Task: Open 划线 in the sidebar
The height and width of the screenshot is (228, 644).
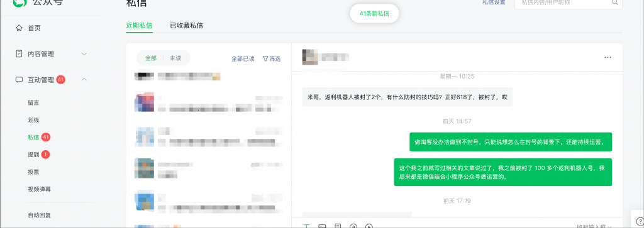Action: click(x=33, y=120)
